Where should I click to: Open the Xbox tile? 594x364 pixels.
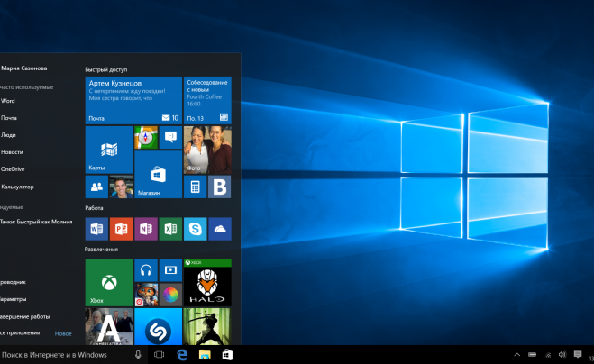[x=108, y=282]
